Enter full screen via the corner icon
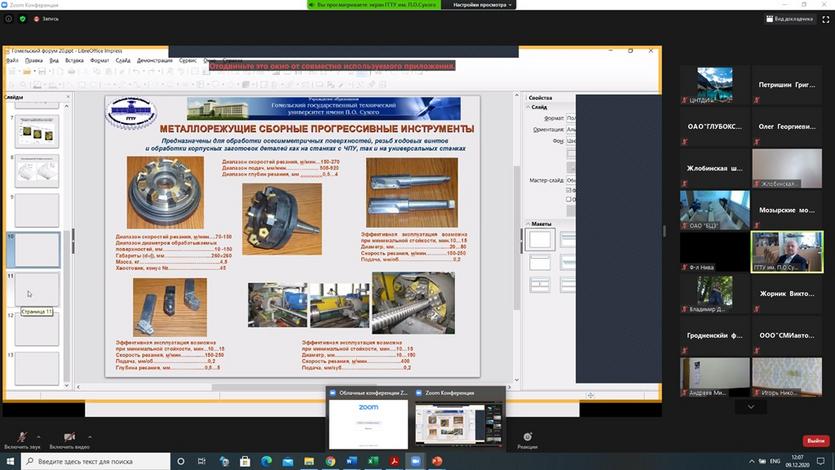 pyautogui.click(x=825, y=19)
